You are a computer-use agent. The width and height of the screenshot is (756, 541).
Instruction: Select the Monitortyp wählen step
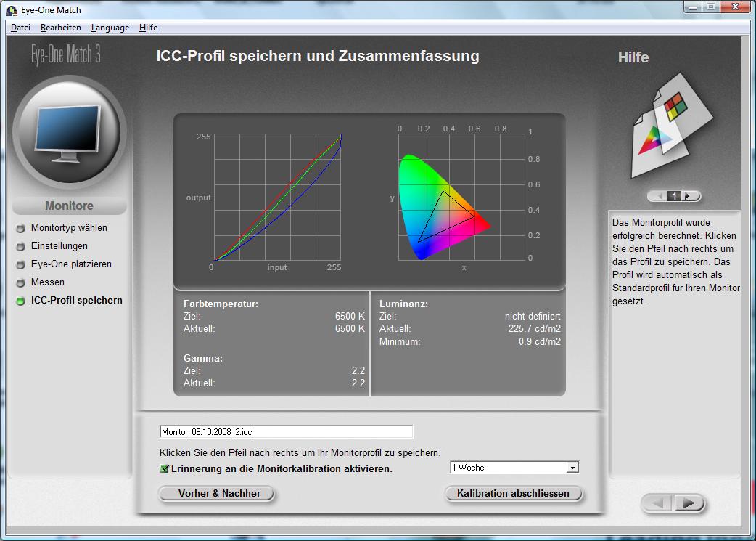point(69,227)
